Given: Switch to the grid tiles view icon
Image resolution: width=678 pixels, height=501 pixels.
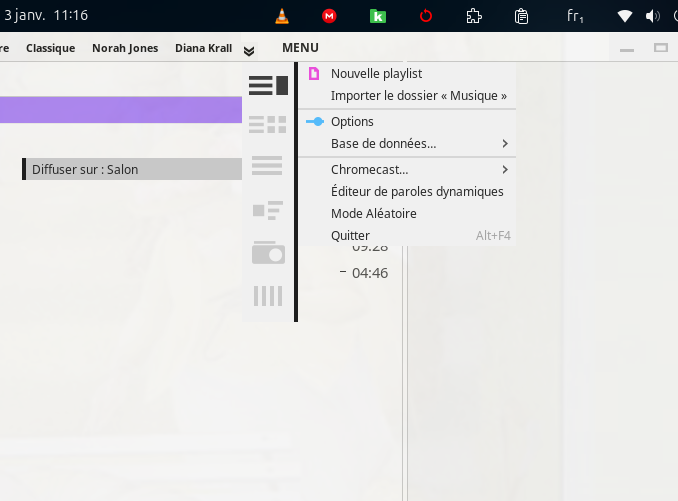Looking at the screenshot, I should click(268, 125).
